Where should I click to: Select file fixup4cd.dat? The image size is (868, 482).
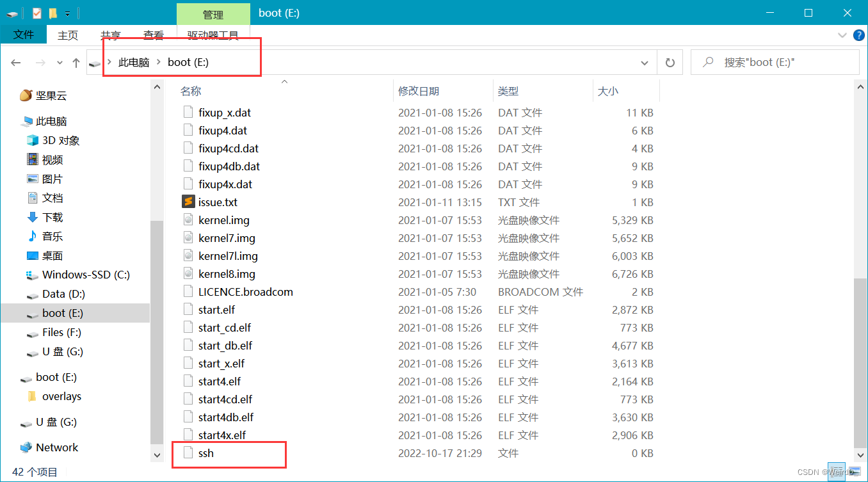pos(229,148)
